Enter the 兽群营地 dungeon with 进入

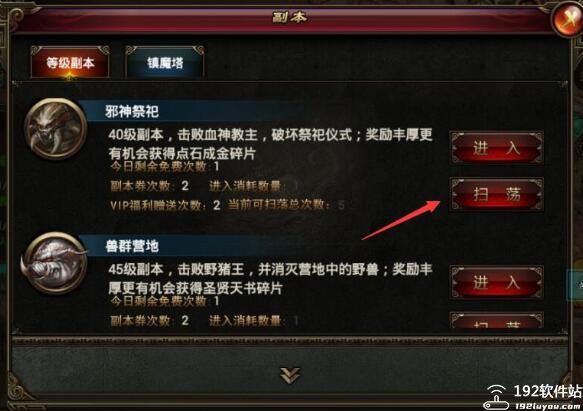(x=496, y=282)
